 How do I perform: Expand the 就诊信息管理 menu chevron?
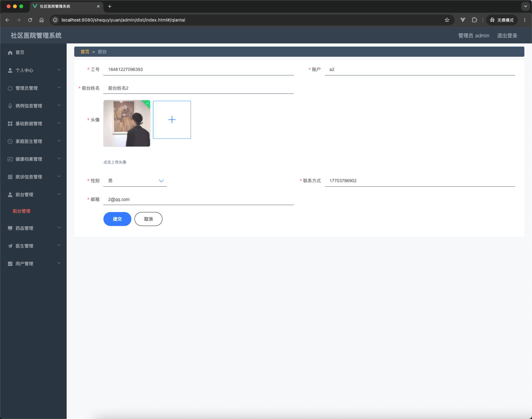tap(59, 176)
